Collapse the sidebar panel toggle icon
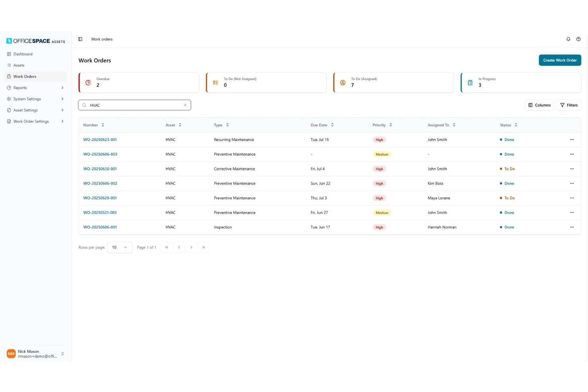The image size is (588, 392). point(80,39)
